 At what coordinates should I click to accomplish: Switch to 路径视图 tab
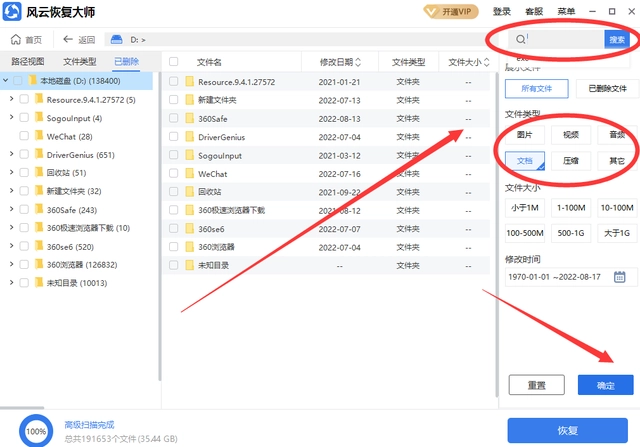pos(28,62)
